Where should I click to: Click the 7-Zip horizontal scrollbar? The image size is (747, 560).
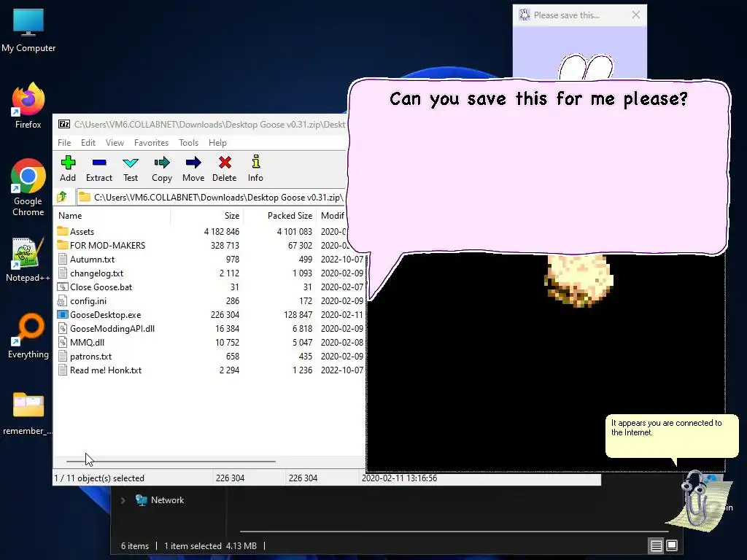click(x=171, y=462)
